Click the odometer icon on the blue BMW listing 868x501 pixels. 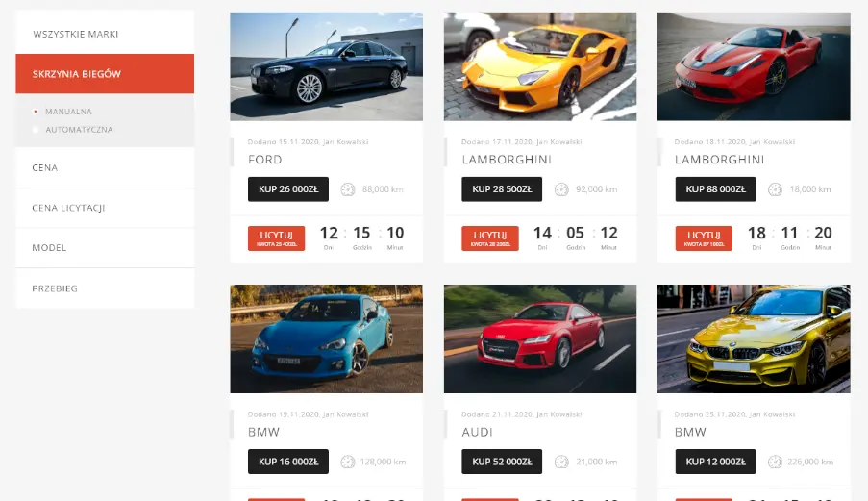click(x=348, y=462)
